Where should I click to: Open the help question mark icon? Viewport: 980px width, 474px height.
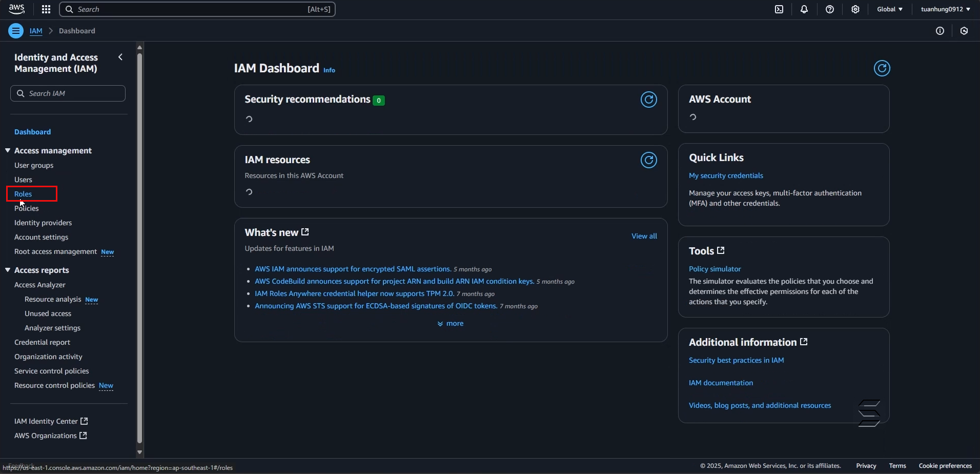(830, 9)
